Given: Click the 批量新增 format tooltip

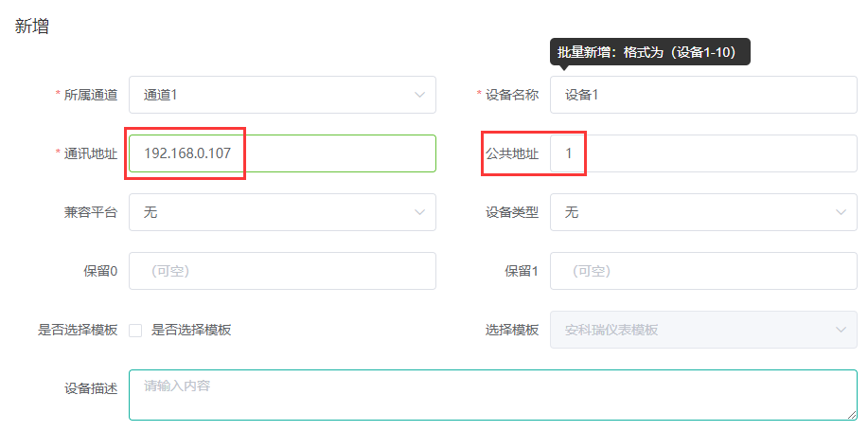Looking at the screenshot, I should coord(650,53).
